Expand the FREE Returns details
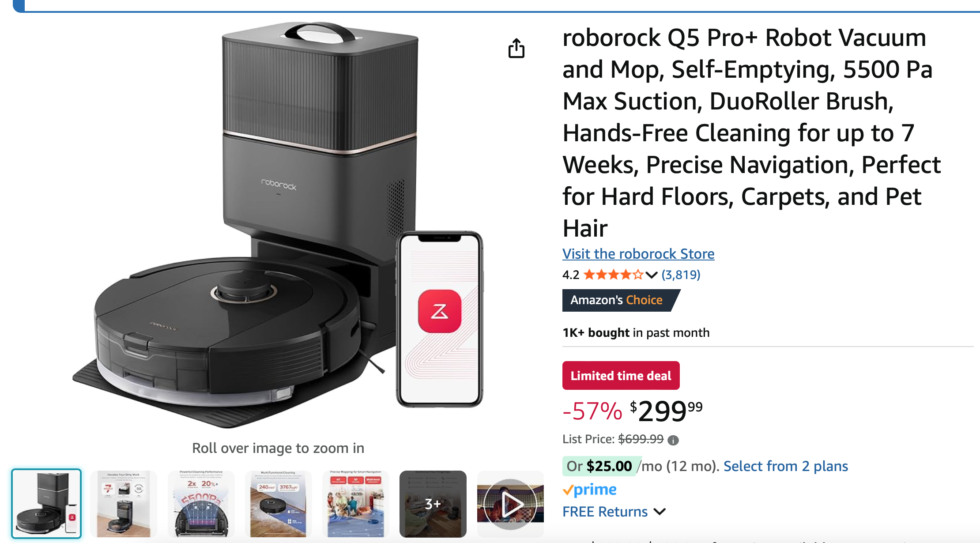Viewport: 980px width, 543px height. click(605, 511)
